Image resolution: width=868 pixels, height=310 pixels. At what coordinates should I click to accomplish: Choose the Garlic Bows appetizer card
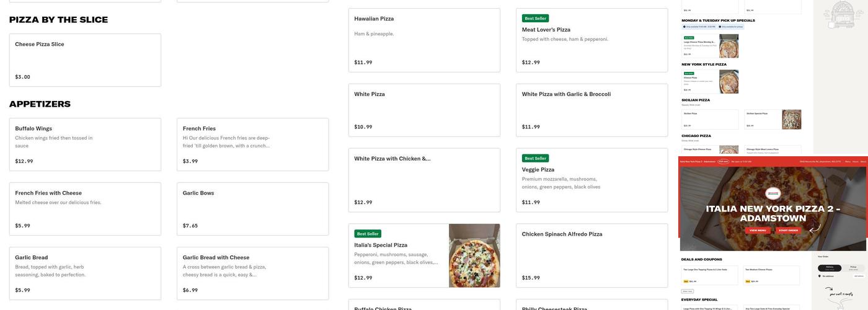point(252,209)
